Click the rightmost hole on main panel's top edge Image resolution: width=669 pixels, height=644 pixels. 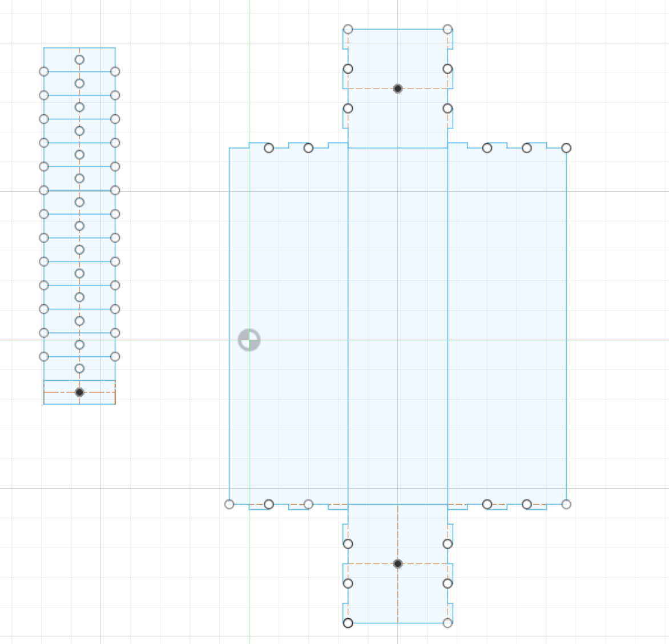[x=565, y=148]
